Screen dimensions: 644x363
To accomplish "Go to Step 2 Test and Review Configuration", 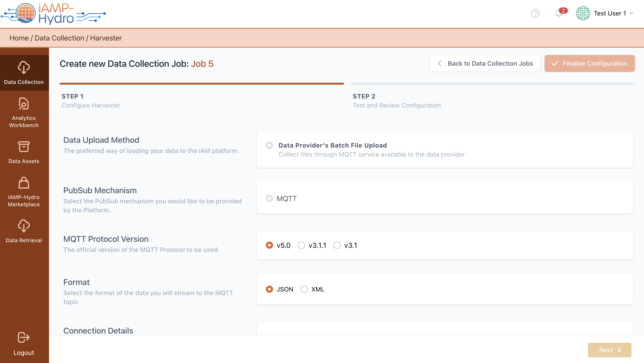I will click(x=397, y=101).
